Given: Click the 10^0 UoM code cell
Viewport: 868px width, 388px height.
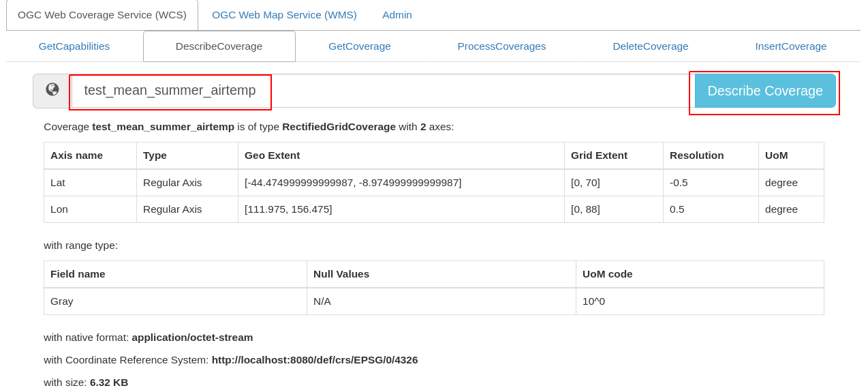Looking at the screenshot, I should point(593,301).
